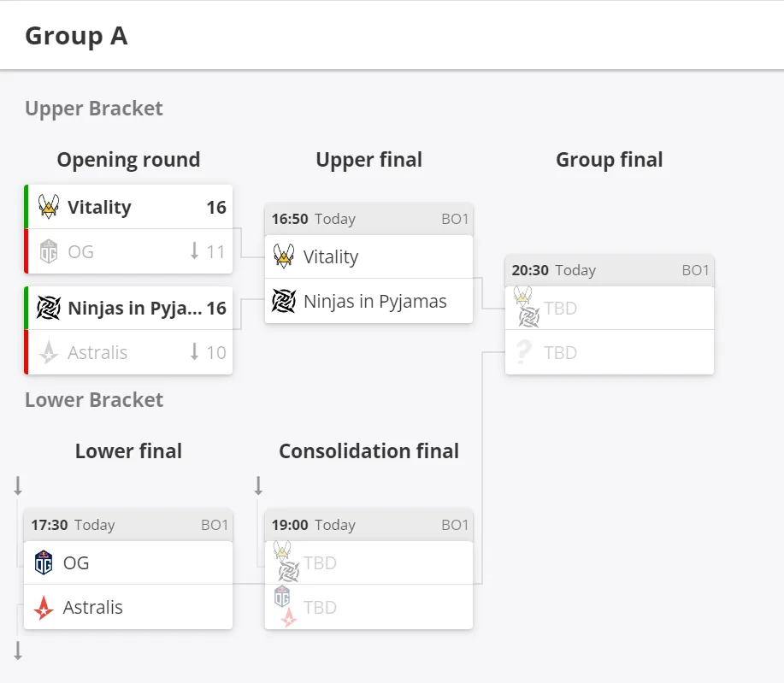Click down arrow above Consolidation final match
This screenshot has height=683, width=784.
(x=258, y=486)
